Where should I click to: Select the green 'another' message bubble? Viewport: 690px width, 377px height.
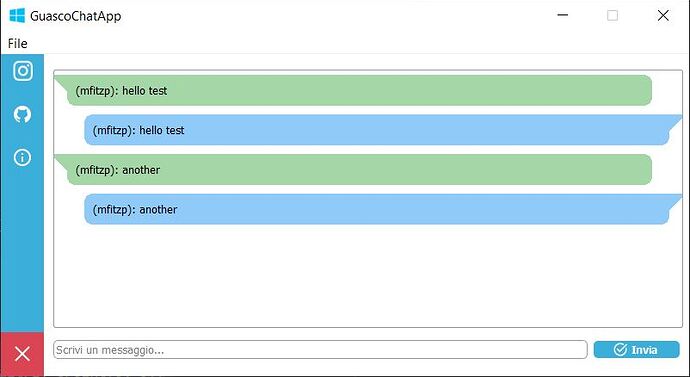(353, 170)
